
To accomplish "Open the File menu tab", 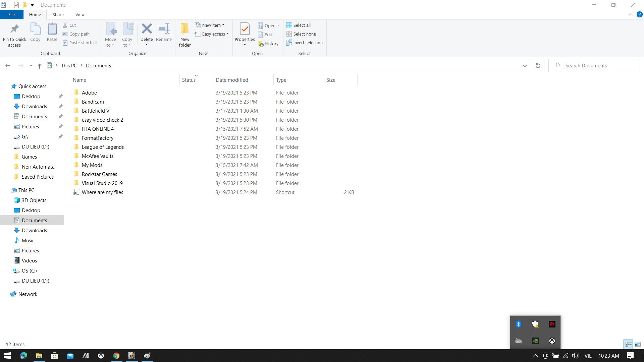I will coord(11,15).
